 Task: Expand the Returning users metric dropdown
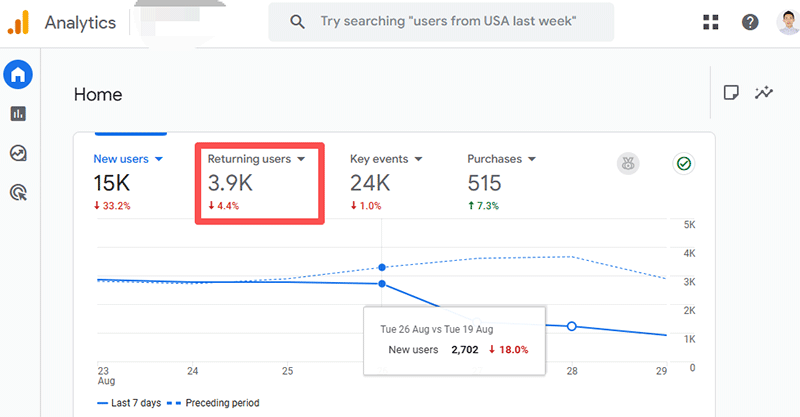pos(301,159)
